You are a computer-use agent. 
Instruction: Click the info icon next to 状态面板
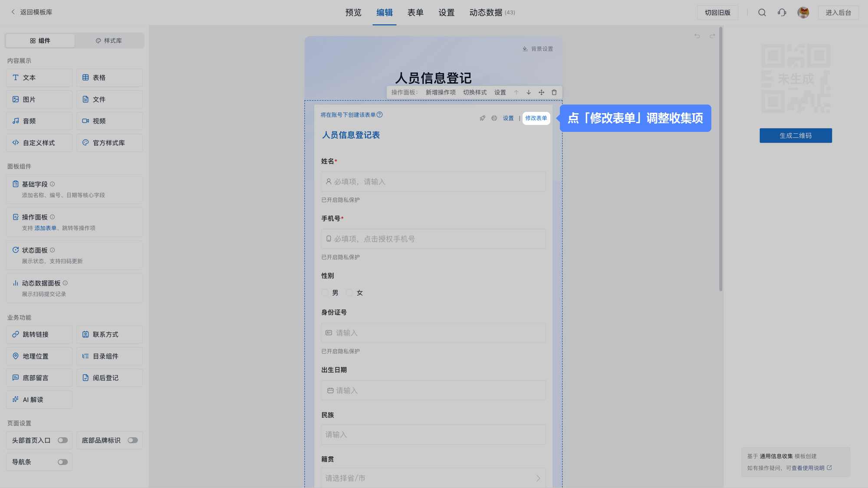[x=53, y=250]
